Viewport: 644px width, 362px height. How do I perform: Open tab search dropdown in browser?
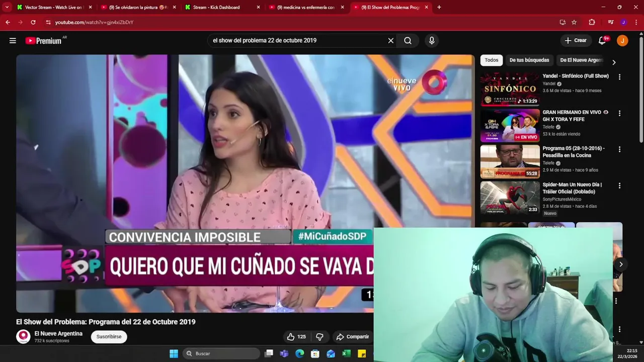pyautogui.click(x=7, y=7)
